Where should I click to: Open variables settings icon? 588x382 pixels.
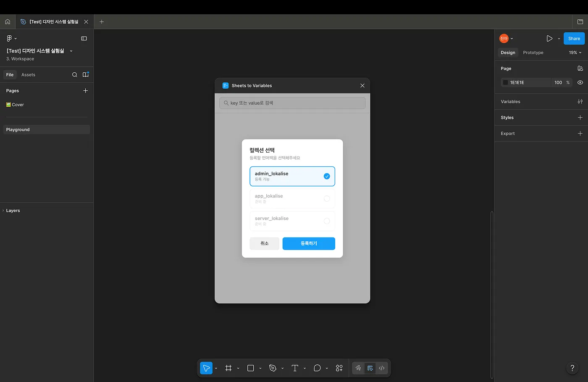pyautogui.click(x=580, y=102)
